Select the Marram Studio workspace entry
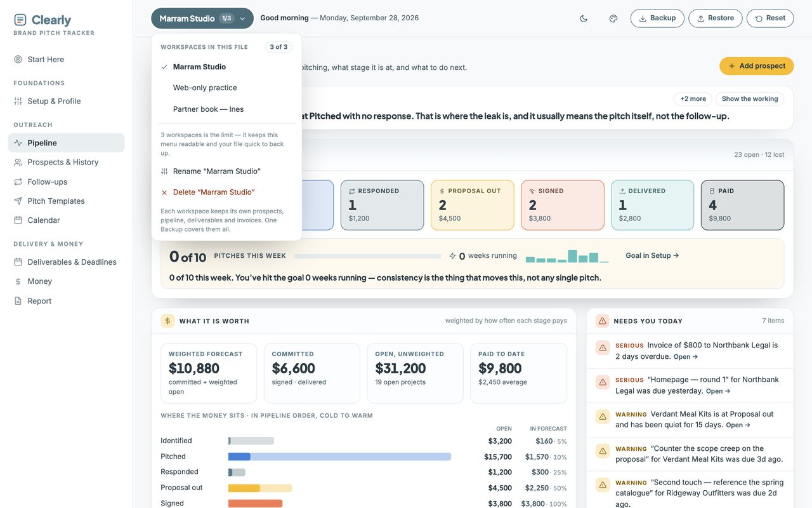 226,67
